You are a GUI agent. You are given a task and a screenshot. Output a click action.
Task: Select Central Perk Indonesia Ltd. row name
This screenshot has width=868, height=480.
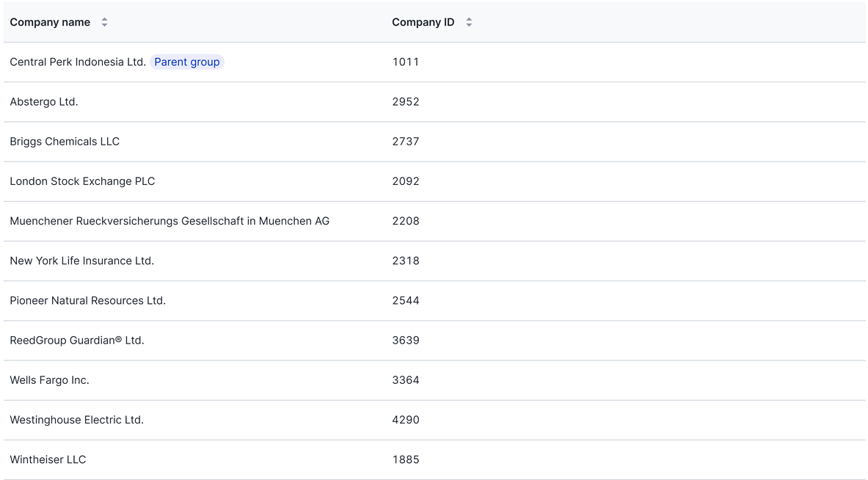point(78,62)
